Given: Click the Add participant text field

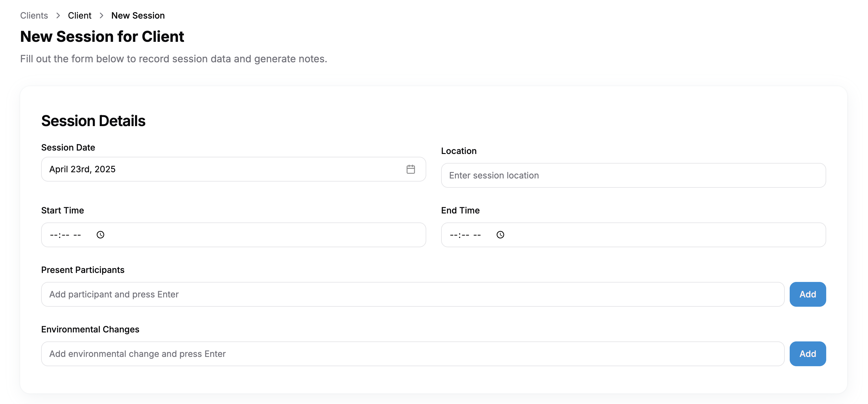Looking at the screenshot, I should coord(412,294).
